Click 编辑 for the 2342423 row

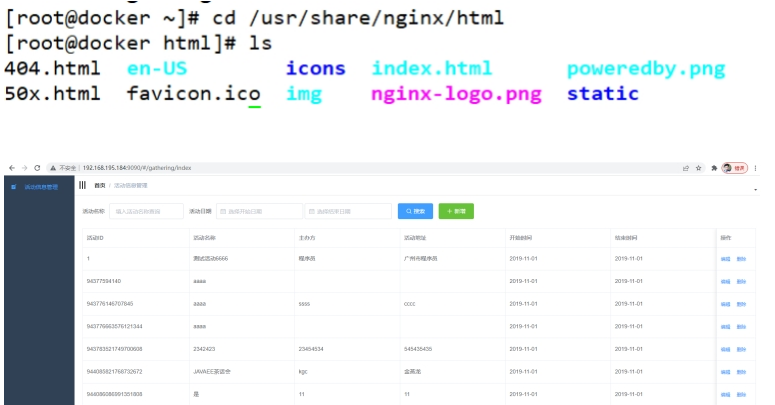point(725,350)
